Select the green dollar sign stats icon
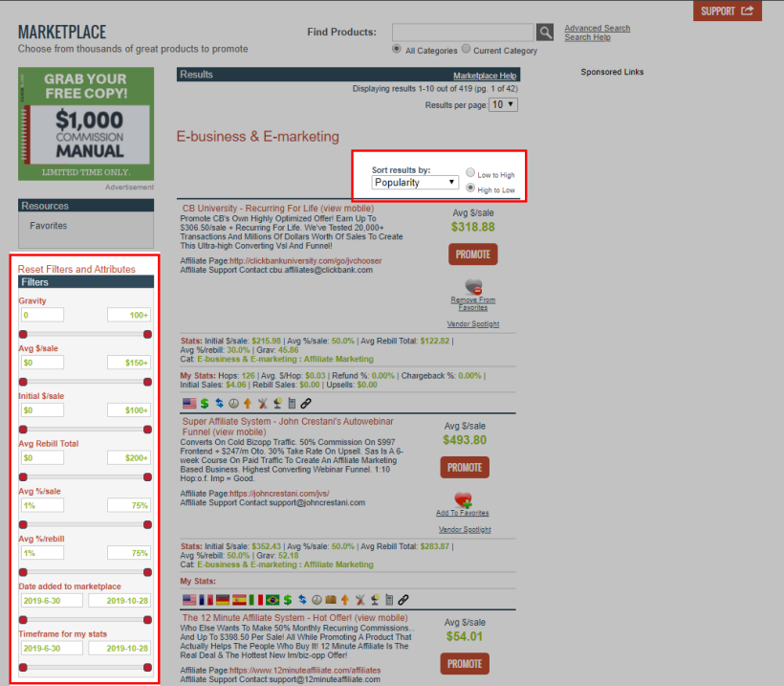The height and width of the screenshot is (686, 784). [x=203, y=403]
